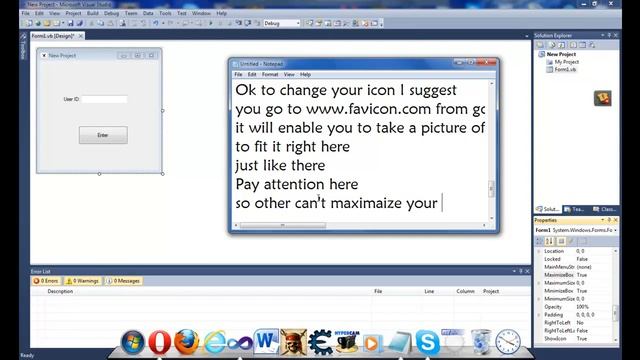This screenshot has height=360, width=640.
Task: Click the User ID text box on form
Action: click(x=104, y=99)
